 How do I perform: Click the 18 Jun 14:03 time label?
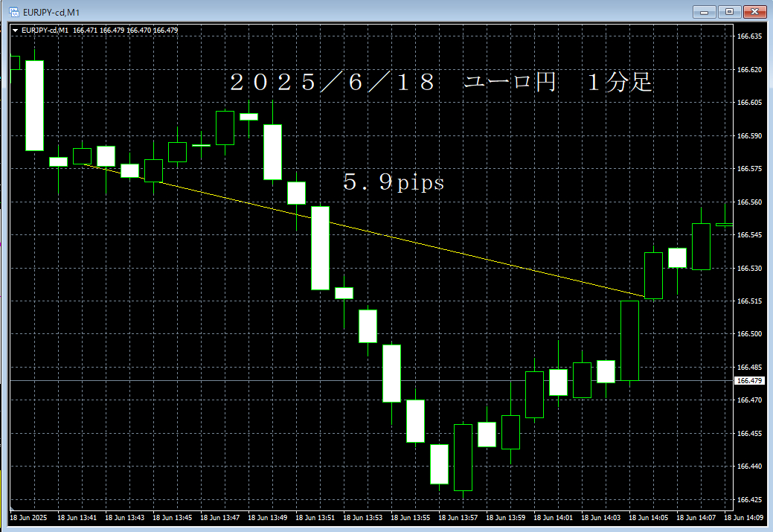tap(600, 518)
